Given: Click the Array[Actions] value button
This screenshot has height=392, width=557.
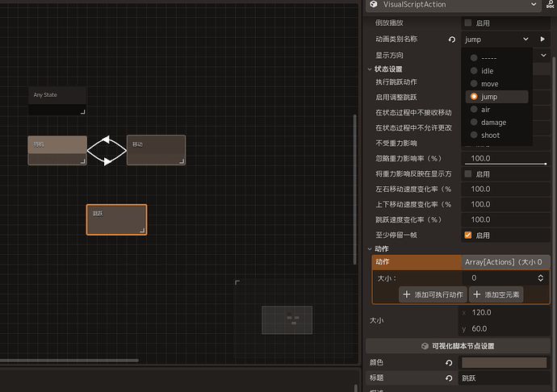Looking at the screenshot, I should [505, 262].
